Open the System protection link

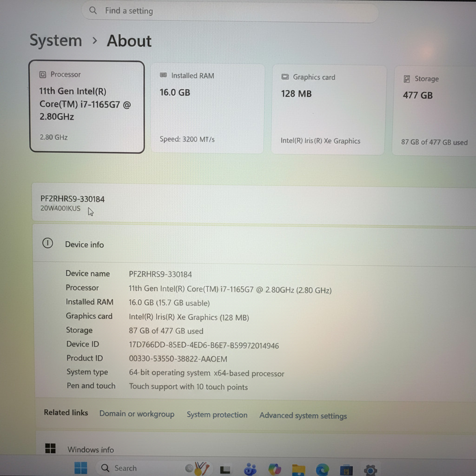pyautogui.click(x=217, y=415)
